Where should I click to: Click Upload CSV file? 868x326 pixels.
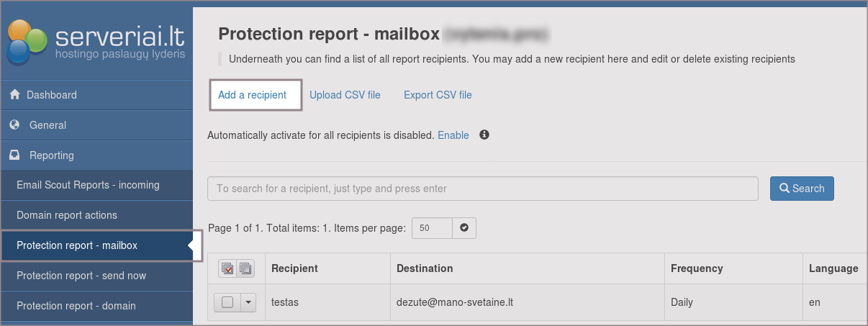(345, 95)
